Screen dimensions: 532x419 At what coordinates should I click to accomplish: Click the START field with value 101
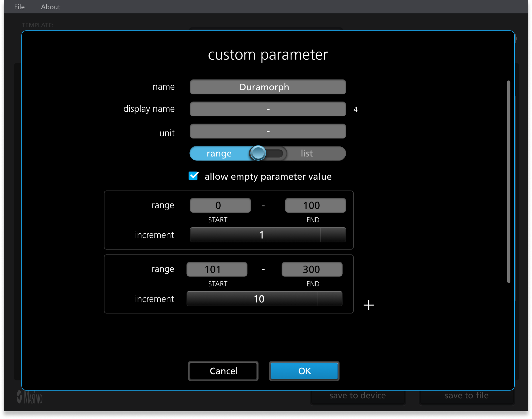[x=217, y=269]
